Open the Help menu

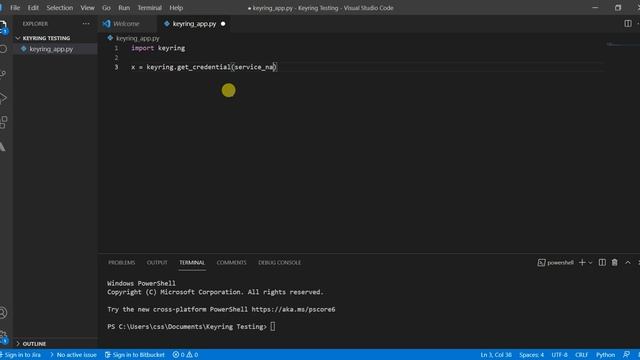click(x=176, y=8)
